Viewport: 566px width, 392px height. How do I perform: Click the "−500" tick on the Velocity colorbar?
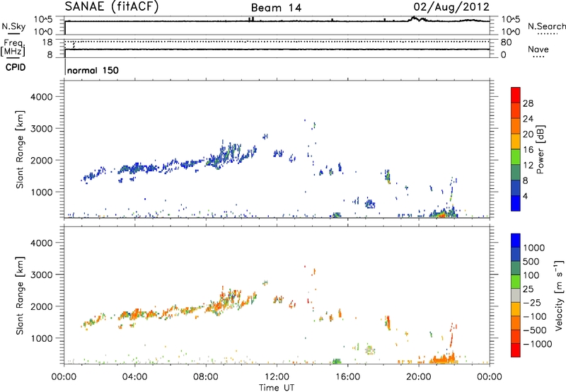pyautogui.click(x=535, y=330)
